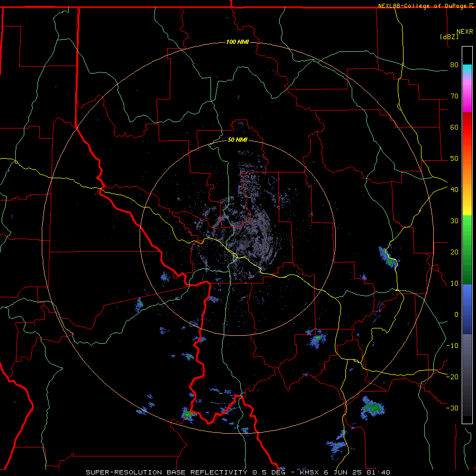Click the 40 value on the dBZ scale
The image size is (476, 476).
click(454, 190)
